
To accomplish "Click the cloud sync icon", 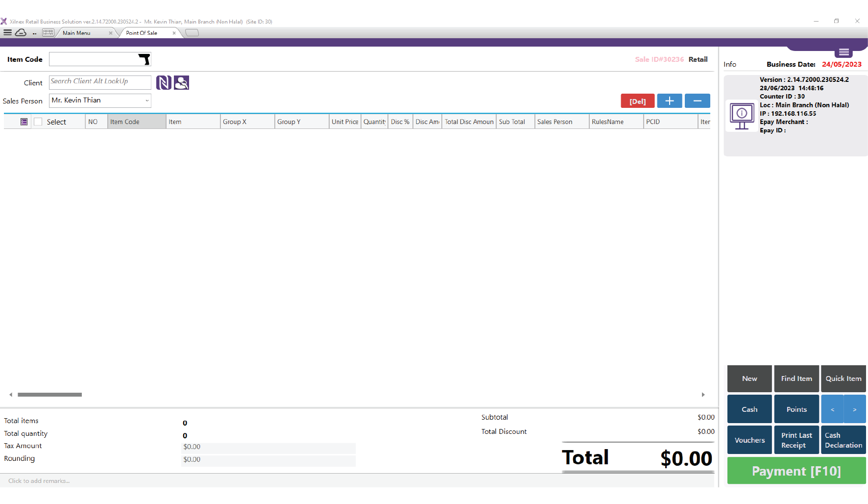I will point(21,33).
